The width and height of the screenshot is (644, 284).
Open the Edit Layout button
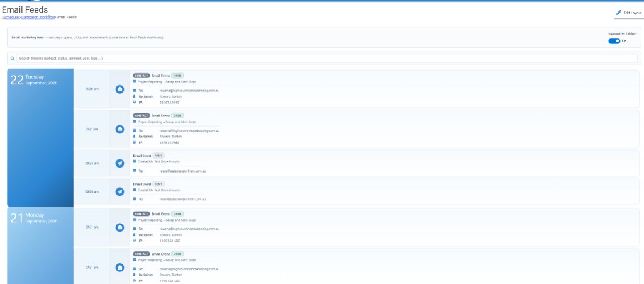click(x=629, y=13)
